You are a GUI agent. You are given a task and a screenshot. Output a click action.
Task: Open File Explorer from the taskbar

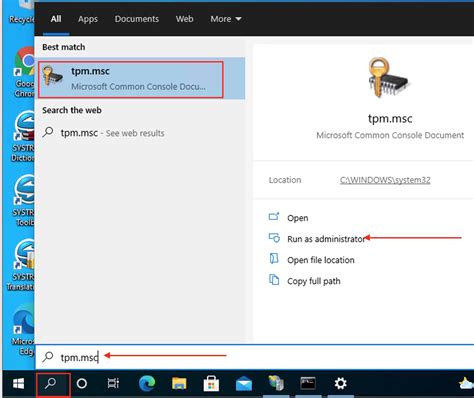pyautogui.click(x=179, y=383)
